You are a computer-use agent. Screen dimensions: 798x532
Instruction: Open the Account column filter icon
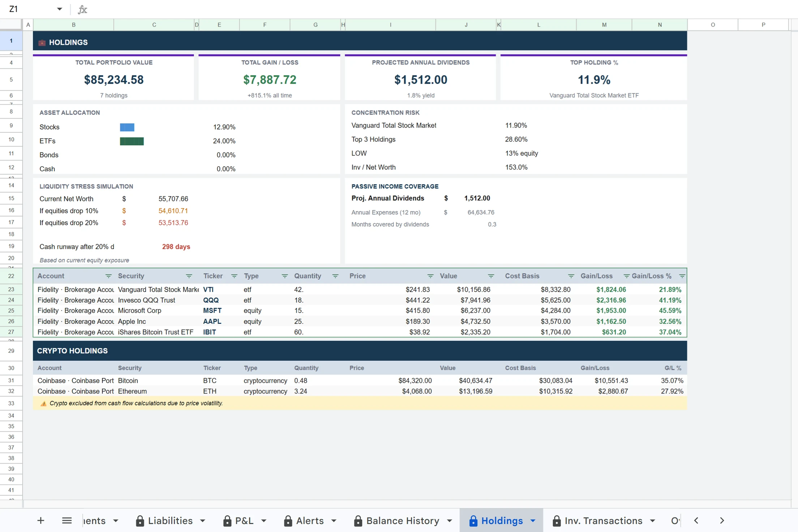coord(108,276)
